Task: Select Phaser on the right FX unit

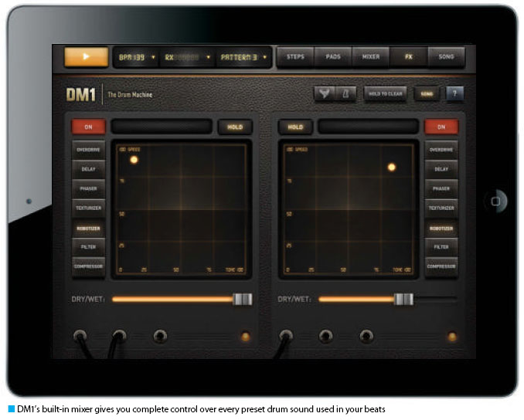Action: 441,188
